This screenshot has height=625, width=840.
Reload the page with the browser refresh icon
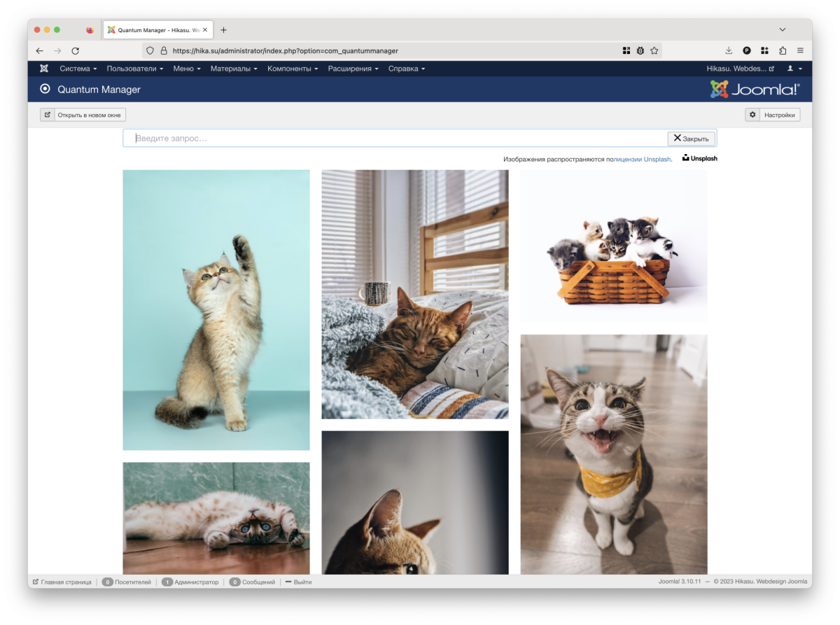pyautogui.click(x=76, y=51)
